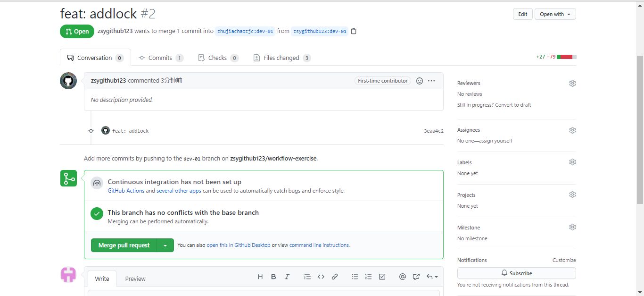Add a reaction with the smiley icon
The height and width of the screenshot is (296, 644).
[x=420, y=81]
